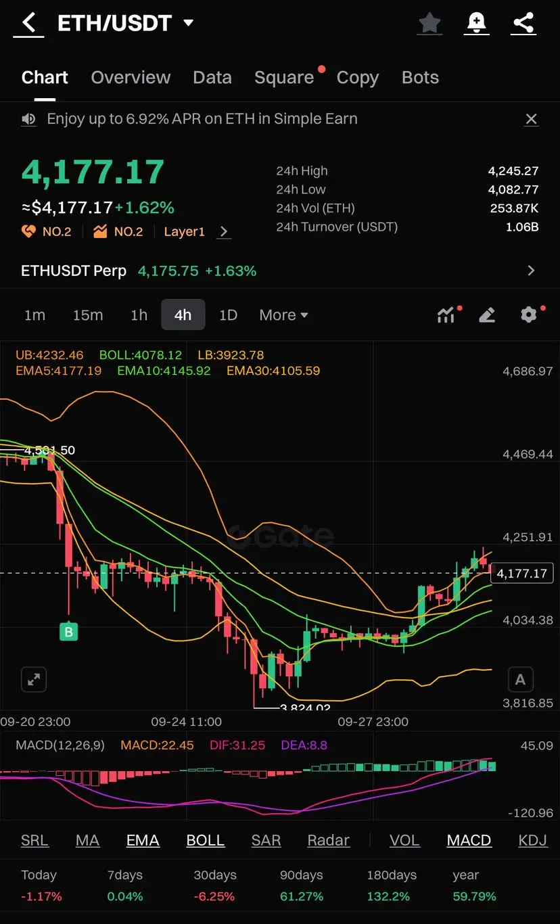The width and height of the screenshot is (560, 924).
Task: Tap the back arrow icon
Action: [x=28, y=23]
